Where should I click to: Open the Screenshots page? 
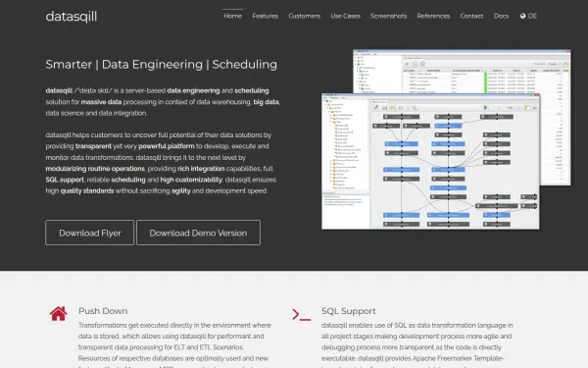[x=388, y=16]
